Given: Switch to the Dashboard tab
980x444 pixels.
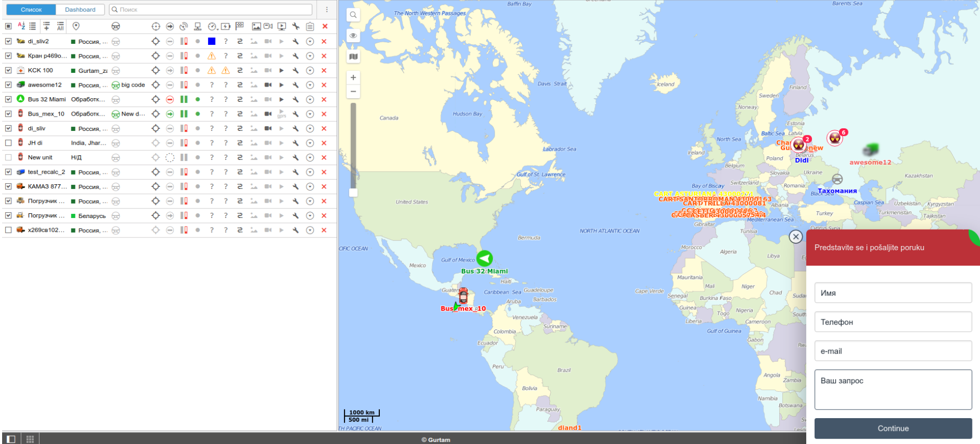Looking at the screenshot, I should coord(80,10).
